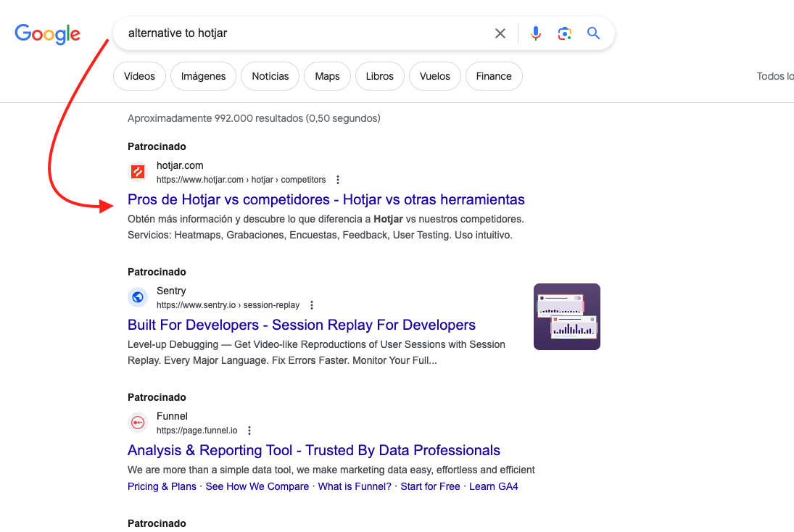The image size is (794, 532).
Task: Open 'Built For Developers - Session Replay' result
Action: (302, 325)
